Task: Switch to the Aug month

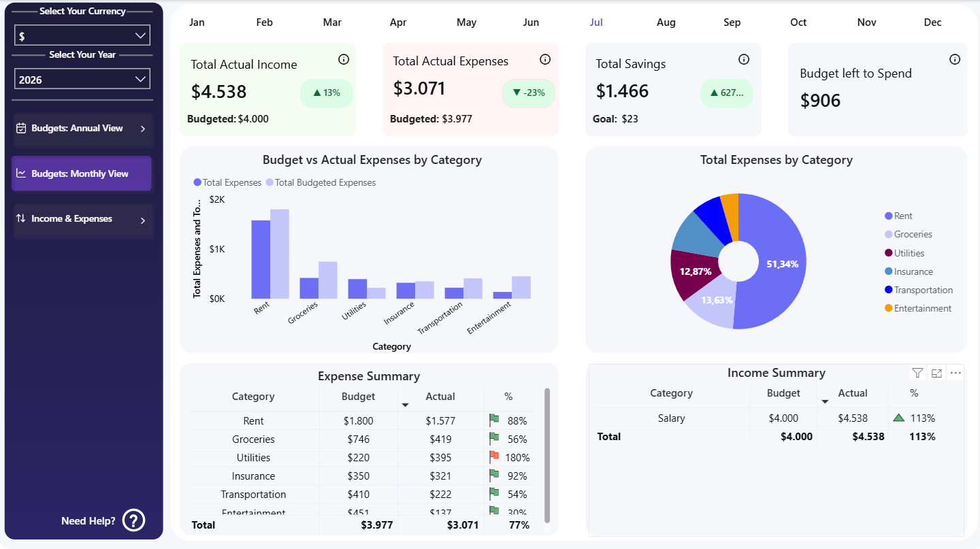Action: click(x=666, y=22)
